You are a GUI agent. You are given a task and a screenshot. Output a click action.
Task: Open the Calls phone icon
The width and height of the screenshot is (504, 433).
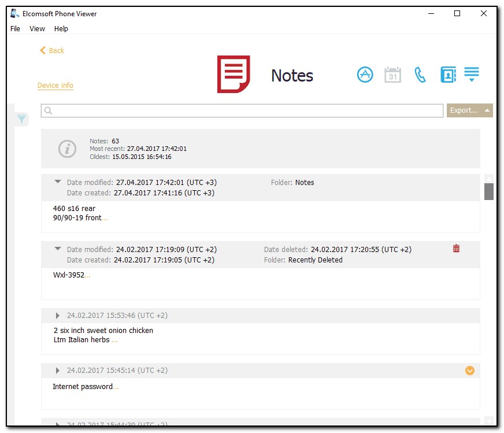click(x=420, y=75)
